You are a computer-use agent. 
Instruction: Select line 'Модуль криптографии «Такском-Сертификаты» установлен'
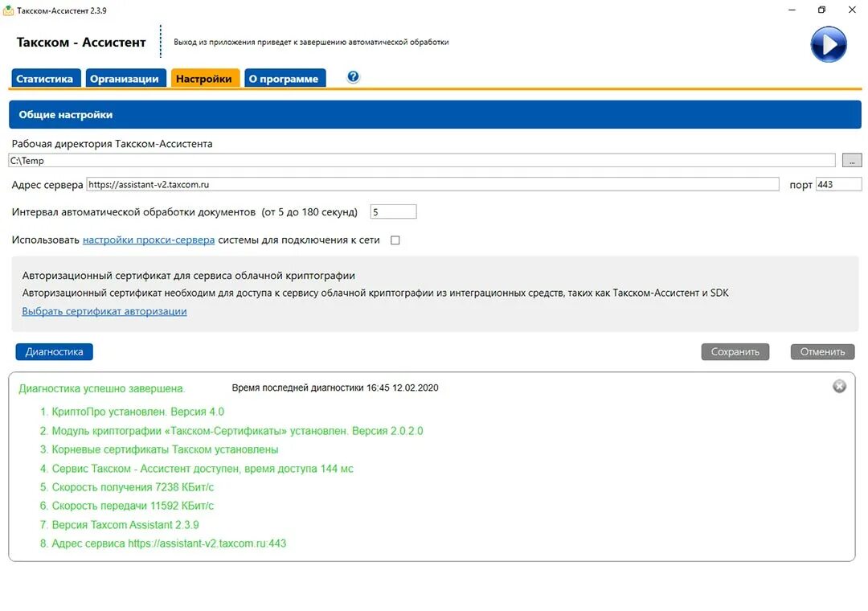(x=231, y=430)
